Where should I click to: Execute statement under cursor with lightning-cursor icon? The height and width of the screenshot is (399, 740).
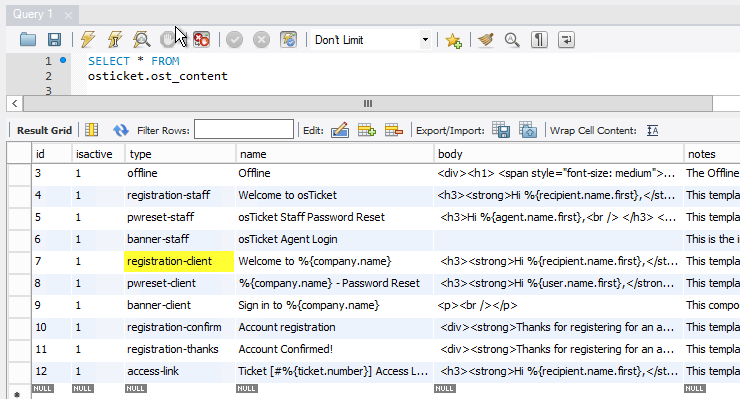click(x=115, y=40)
